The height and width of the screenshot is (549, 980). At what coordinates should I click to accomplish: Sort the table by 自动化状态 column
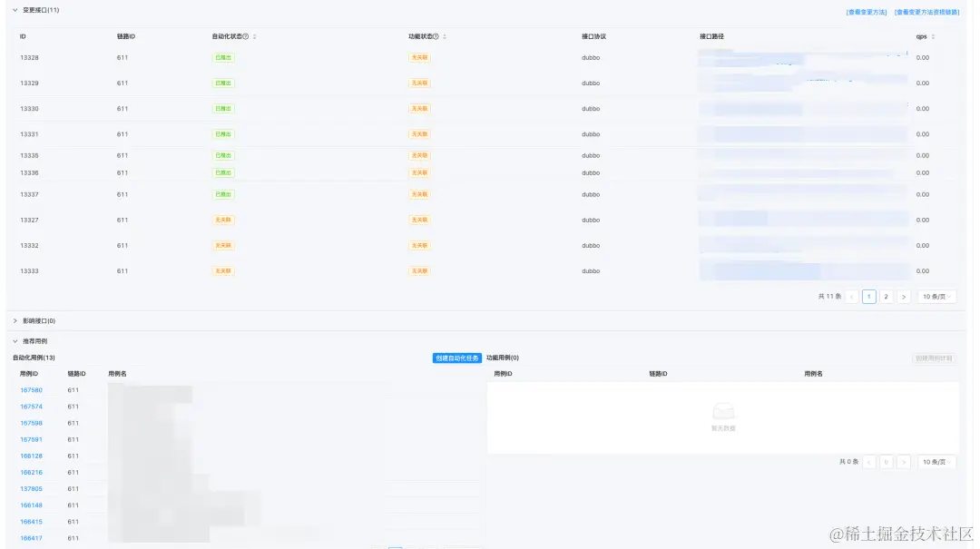click(254, 37)
